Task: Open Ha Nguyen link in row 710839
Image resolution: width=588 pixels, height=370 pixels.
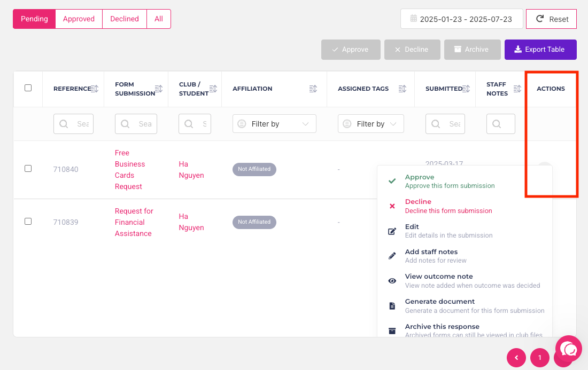Action: (x=191, y=222)
